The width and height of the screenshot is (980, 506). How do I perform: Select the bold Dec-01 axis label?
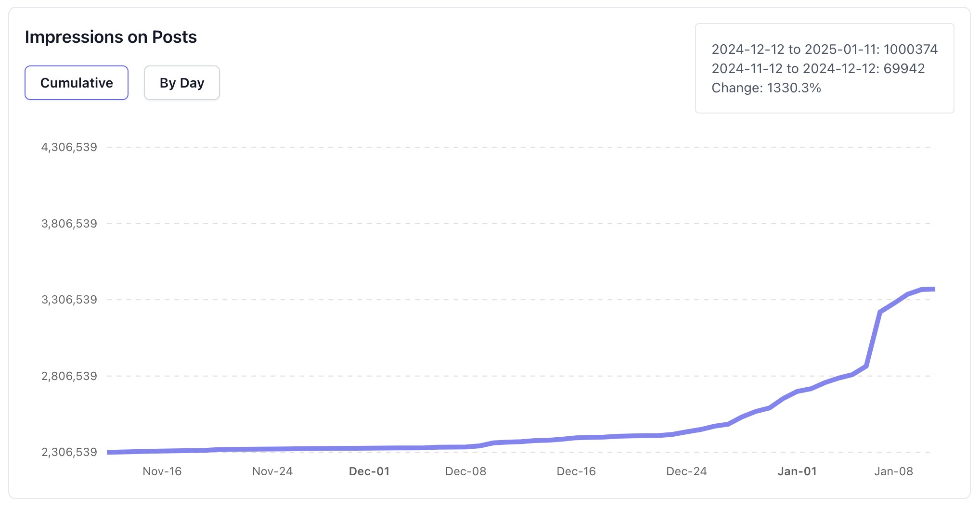[369, 471]
